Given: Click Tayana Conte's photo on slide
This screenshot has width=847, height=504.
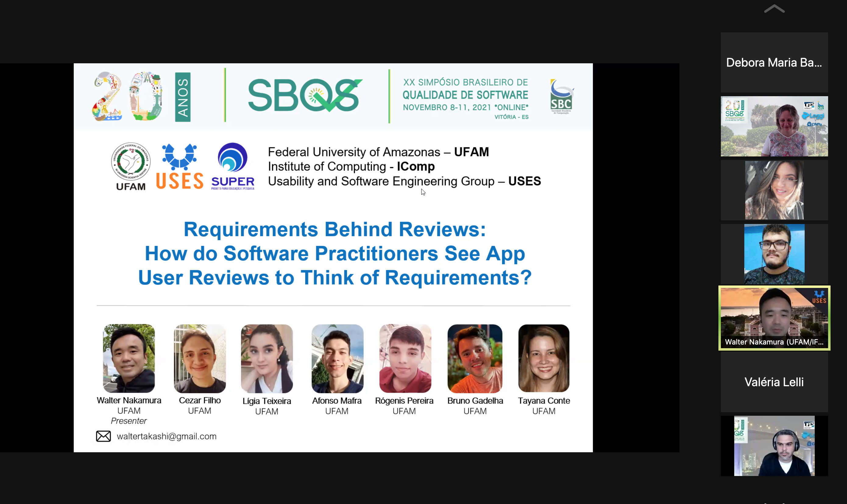Looking at the screenshot, I should coord(544,358).
